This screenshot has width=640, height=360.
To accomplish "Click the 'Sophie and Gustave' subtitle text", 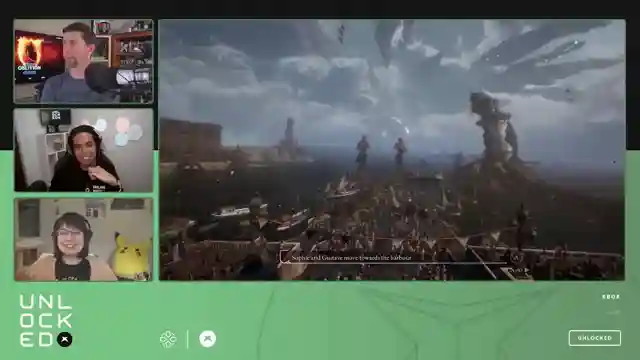I will pyautogui.click(x=351, y=258).
